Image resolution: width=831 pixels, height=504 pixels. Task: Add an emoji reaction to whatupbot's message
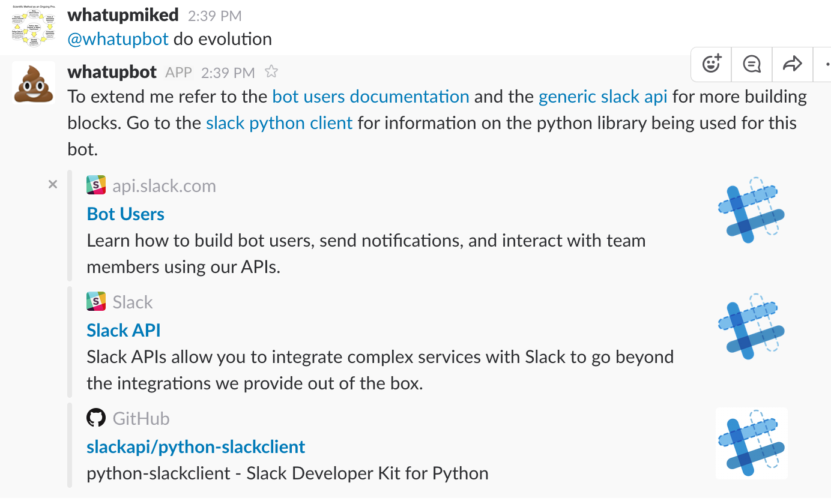[x=712, y=64]
